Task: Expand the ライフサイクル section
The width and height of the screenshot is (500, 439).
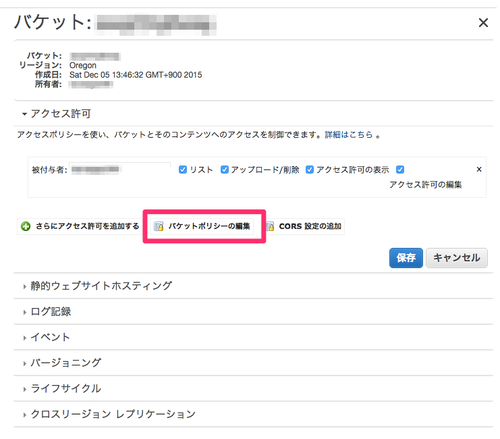Action: (x=62, y=388)
